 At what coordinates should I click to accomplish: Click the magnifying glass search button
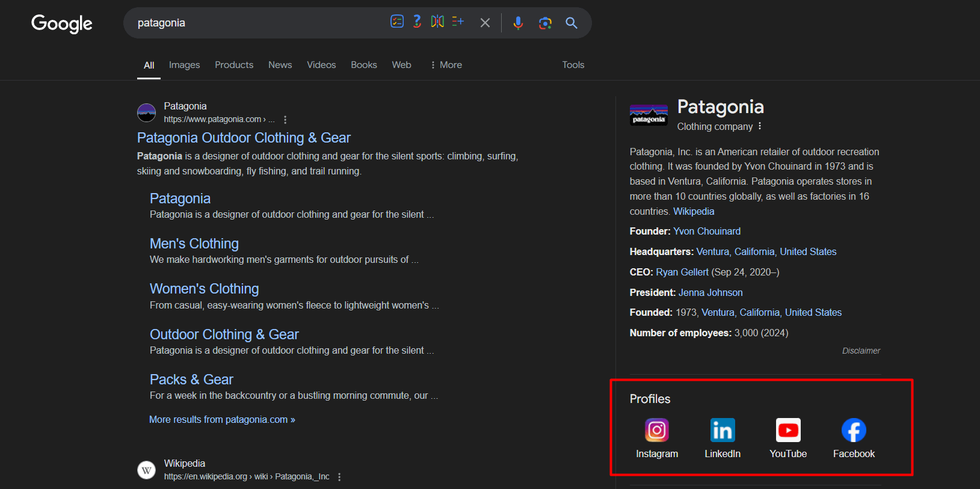572,23
